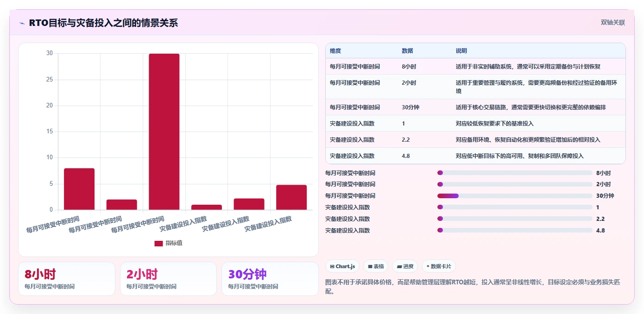Open the purple 30分钟 summary card

tap(270, 279)
